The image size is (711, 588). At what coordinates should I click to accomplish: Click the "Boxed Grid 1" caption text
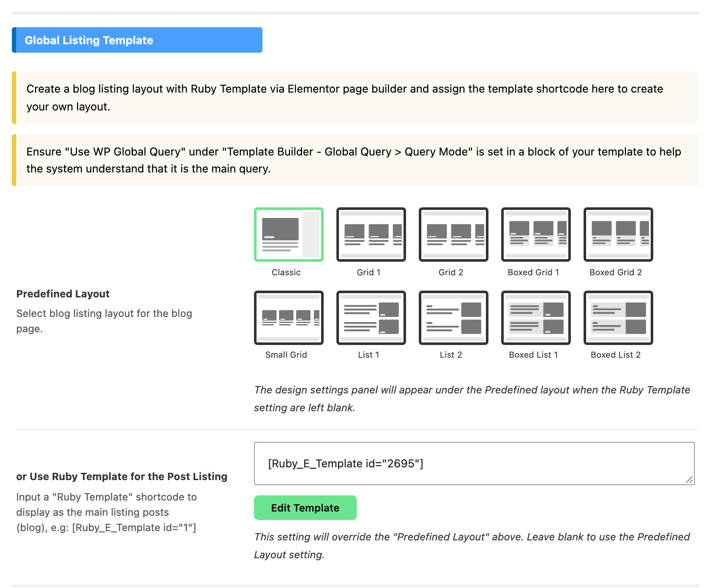pos(533,272)
